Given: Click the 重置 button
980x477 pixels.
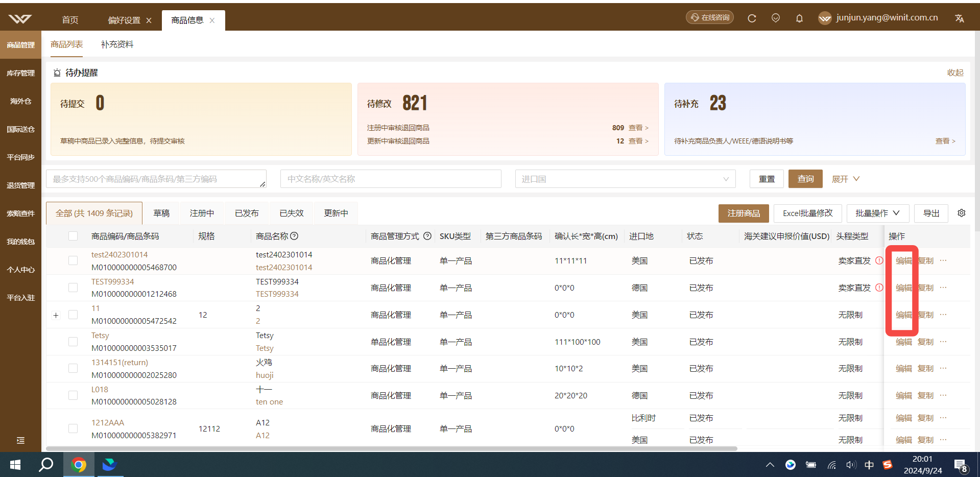Looking at the screenshot, I should pyautogui.click(x=767, y=179).
